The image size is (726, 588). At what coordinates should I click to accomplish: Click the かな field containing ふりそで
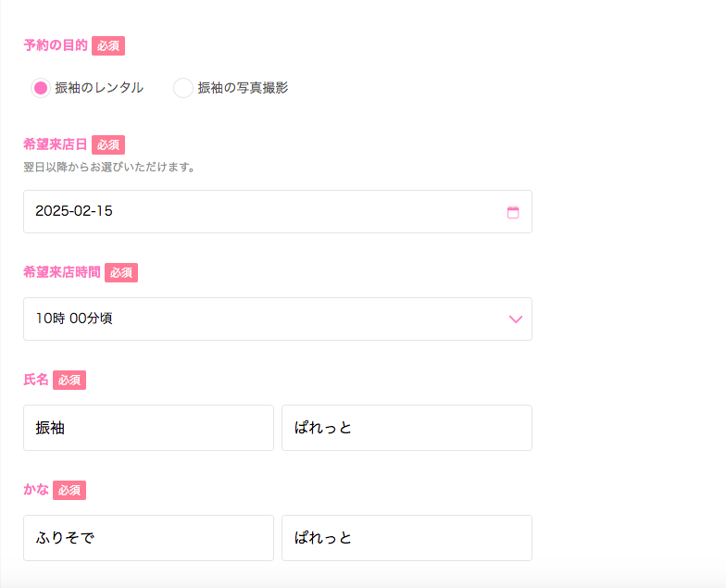(148, 538)
